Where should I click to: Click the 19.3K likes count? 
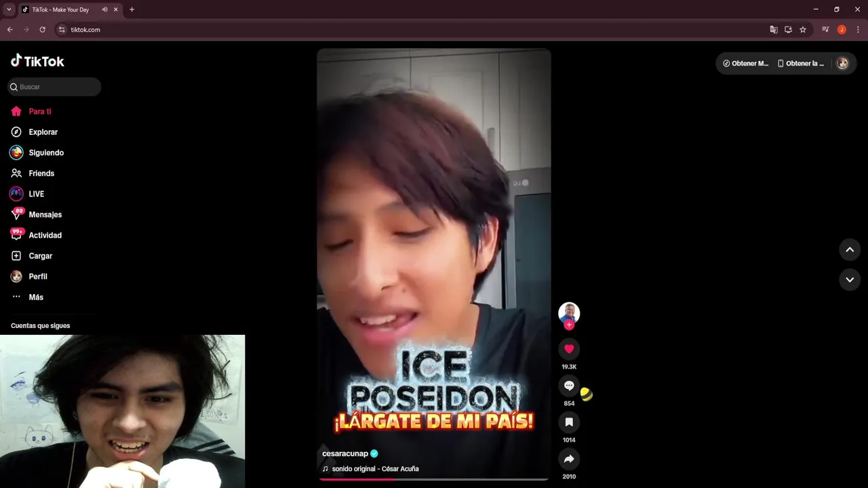(569, 367)
